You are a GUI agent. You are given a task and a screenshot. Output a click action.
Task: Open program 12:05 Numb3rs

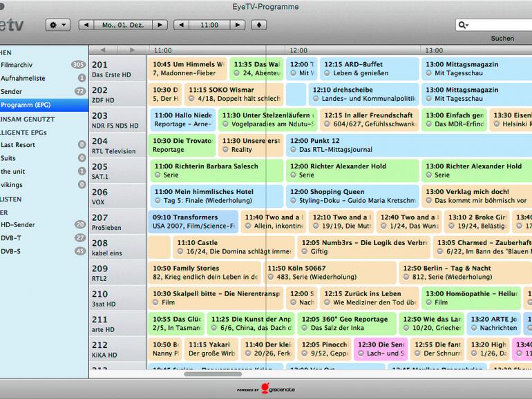(363, 247)
